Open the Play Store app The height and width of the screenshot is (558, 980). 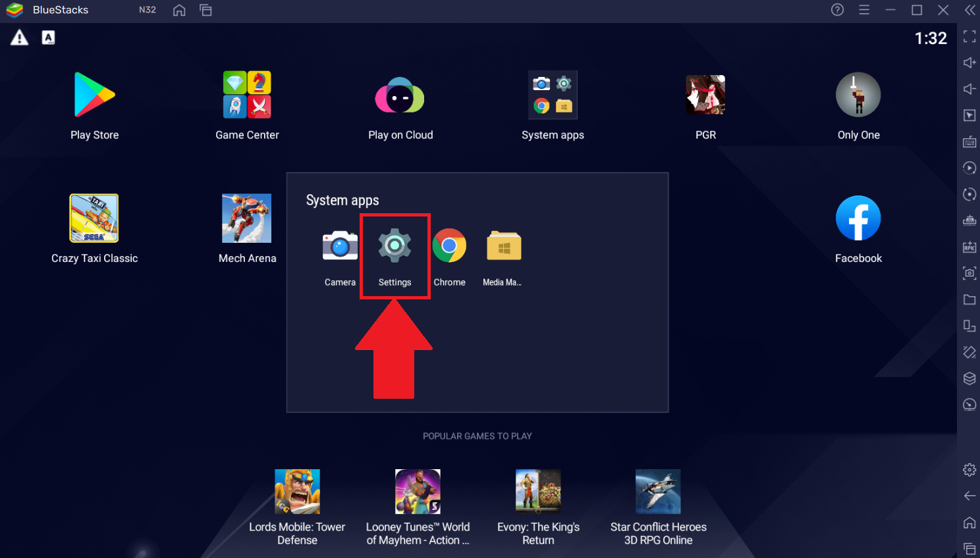point(95,95)
